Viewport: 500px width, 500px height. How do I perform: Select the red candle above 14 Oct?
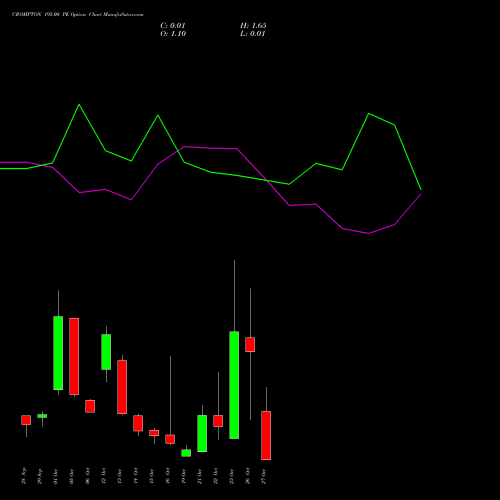point(138,423)
